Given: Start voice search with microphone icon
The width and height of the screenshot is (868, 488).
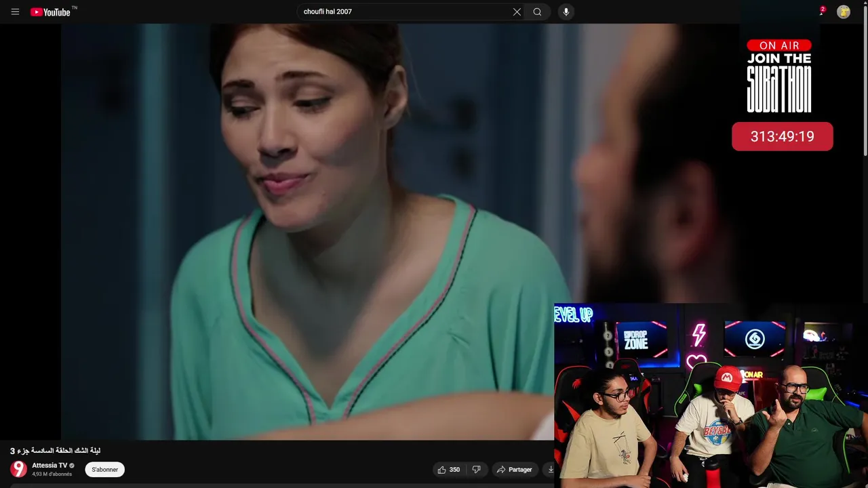Looking at the screenshot, I should [x=566, y=12].
